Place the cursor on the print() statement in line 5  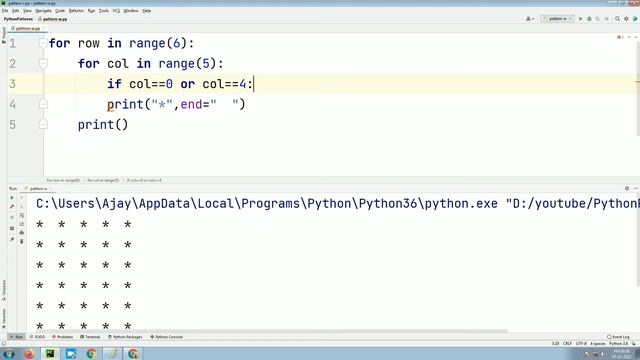(x=103, y=124)
